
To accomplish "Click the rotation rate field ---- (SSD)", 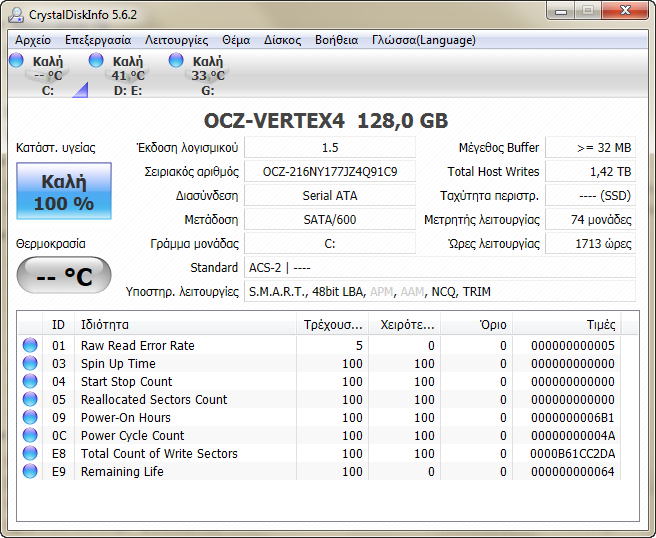I will [x=590, y=196].
